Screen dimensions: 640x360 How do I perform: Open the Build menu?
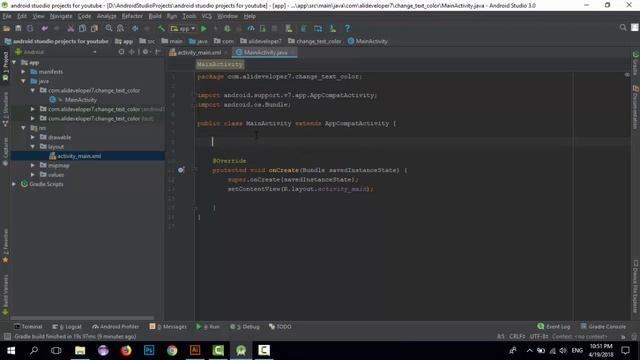coord(155,16)
